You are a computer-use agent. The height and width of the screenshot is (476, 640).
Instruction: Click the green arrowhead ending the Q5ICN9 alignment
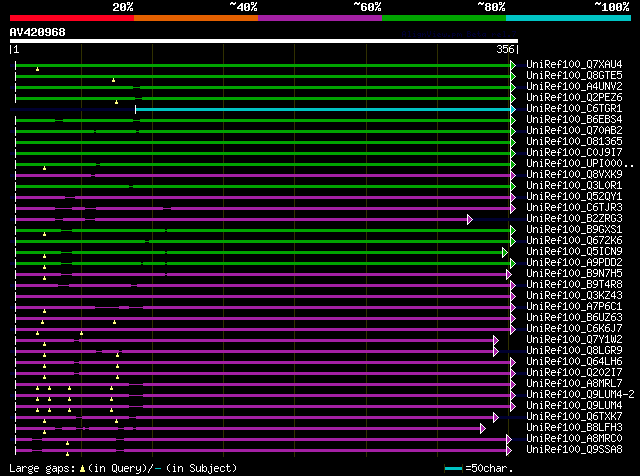(x=505, y=253)
